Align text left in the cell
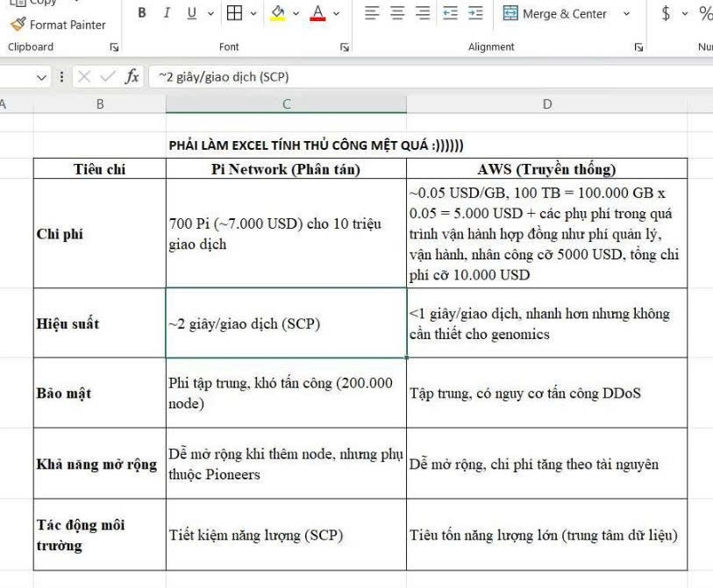Screen dimensions: 713x588 (372, 13)
